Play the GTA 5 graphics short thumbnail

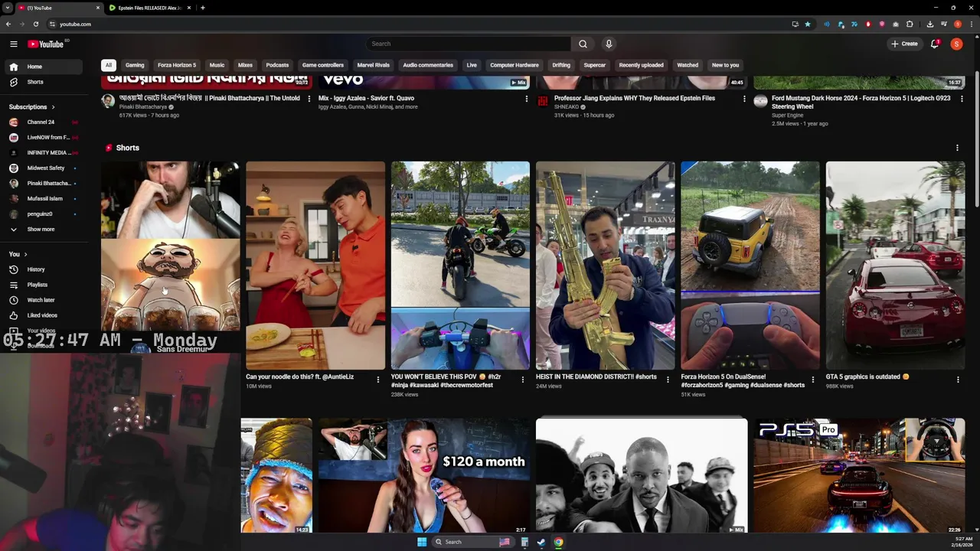895,266
